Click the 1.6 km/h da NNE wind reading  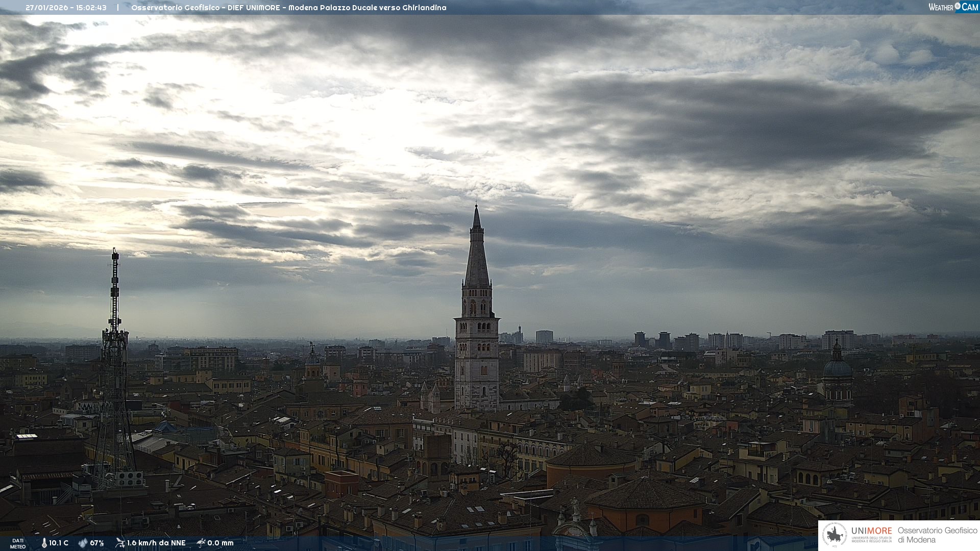pos(156,543)
